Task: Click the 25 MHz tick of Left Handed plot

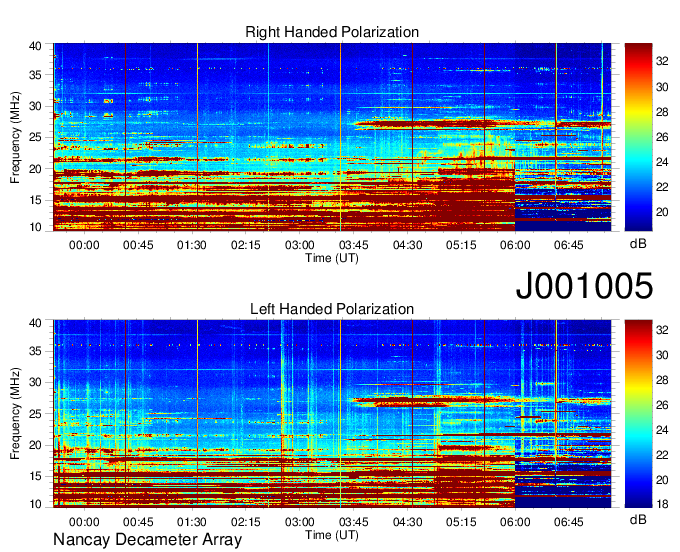Action: 35,414
